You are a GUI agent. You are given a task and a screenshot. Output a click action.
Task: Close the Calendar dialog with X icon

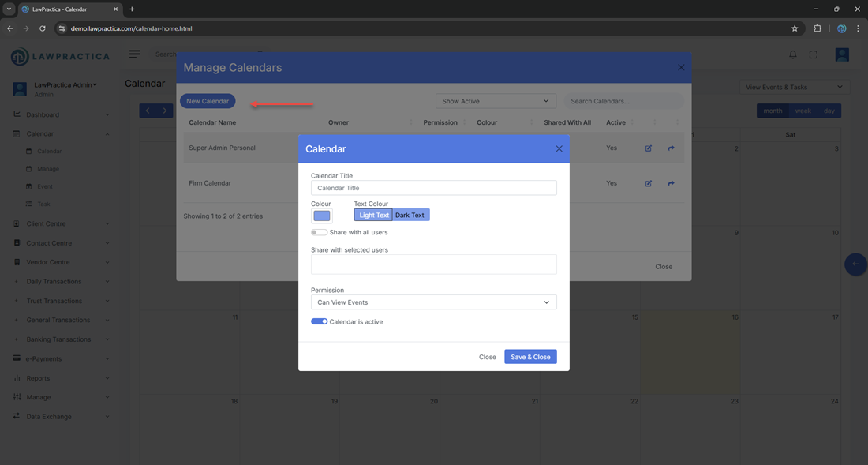tap(559, 148)
